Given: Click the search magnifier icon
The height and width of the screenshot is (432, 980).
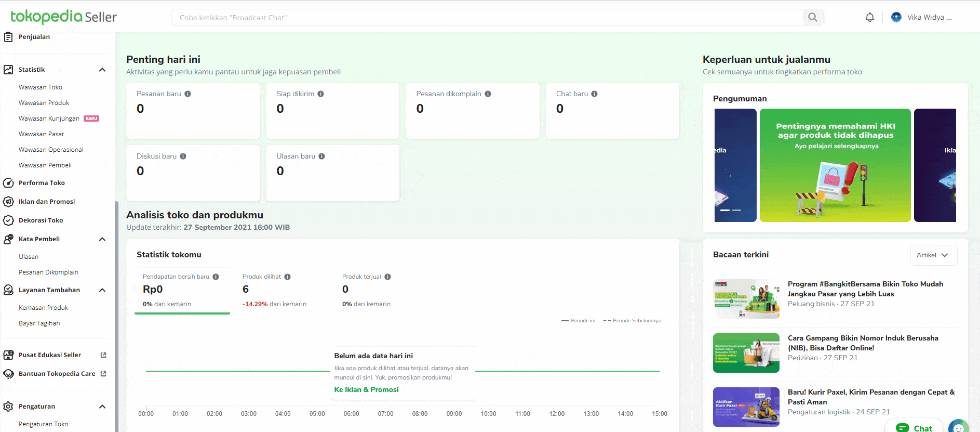Looking at the screenshot, I should tap(813, 18).
